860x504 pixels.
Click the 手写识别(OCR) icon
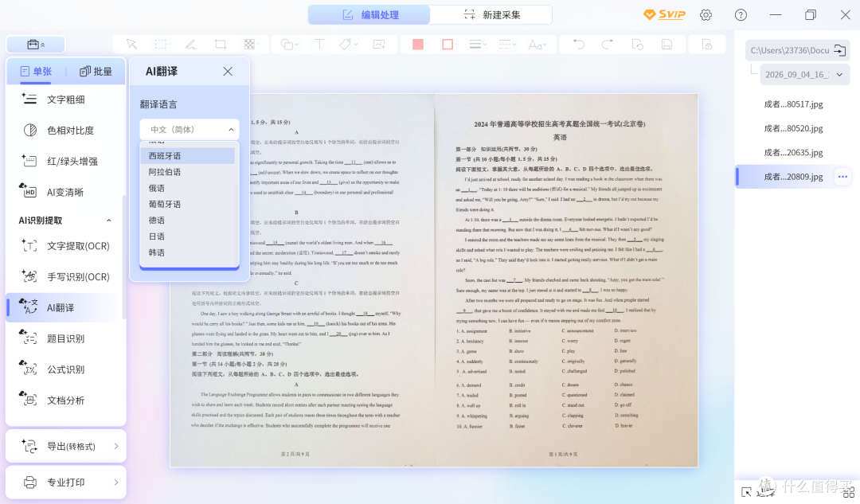29,276
